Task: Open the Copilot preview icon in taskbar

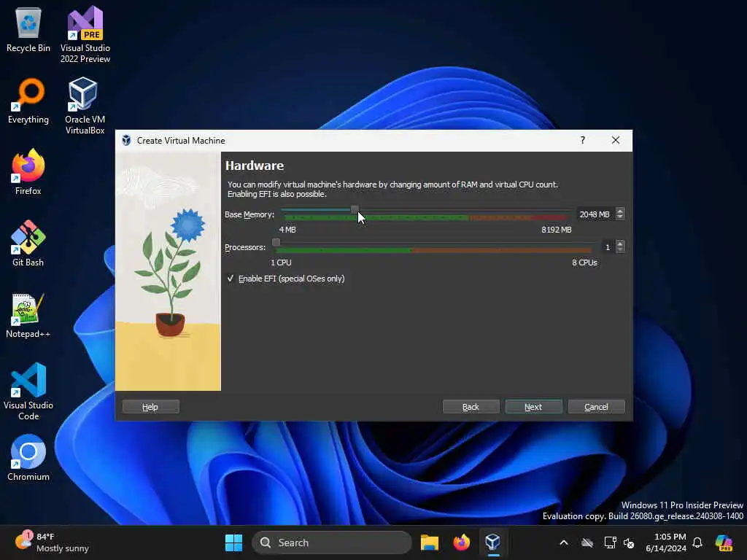Action: coord(724,542)
